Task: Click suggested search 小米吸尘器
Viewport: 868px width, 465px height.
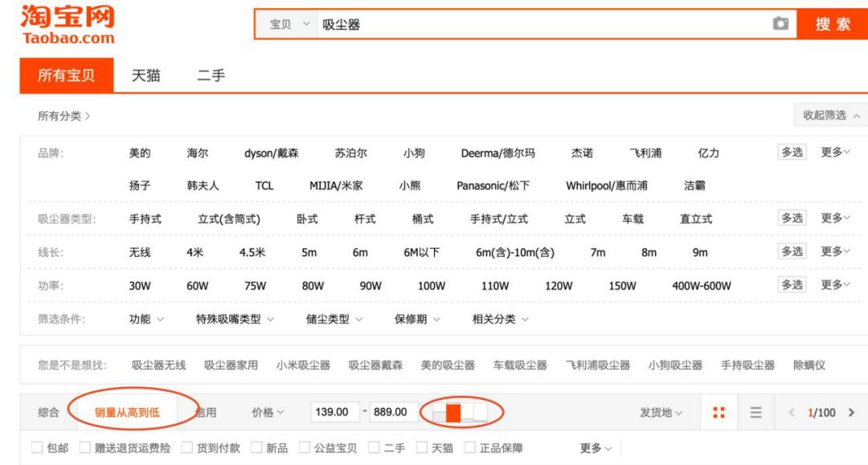Action: pos(303,365)
